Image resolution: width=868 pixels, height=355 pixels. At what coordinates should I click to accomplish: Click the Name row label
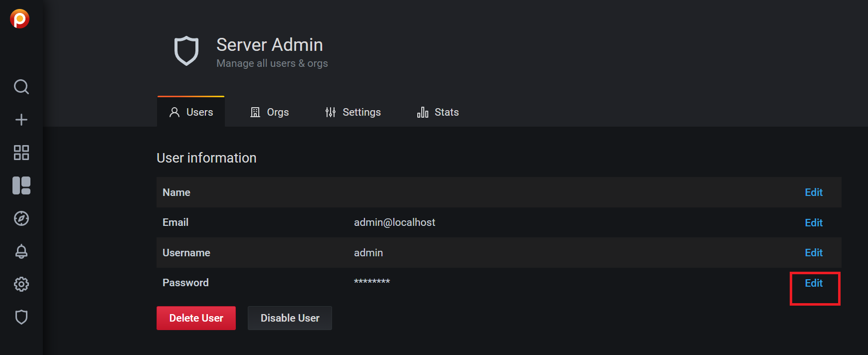176,192
